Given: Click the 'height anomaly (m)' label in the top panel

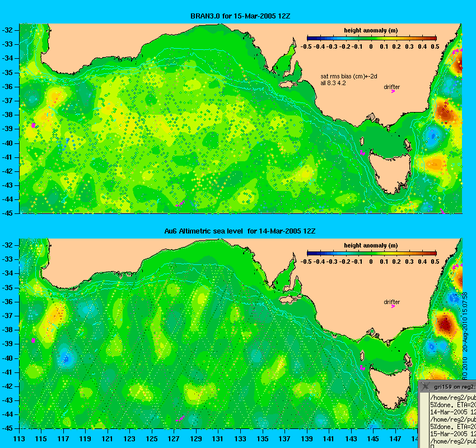Looking at the screenshot, I should coord(371,30).
